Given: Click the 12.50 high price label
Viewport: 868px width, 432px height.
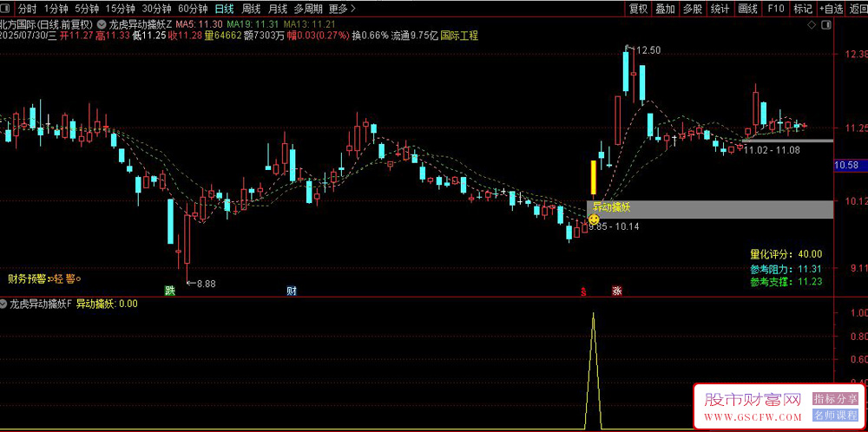Looking at the screenshot, I should point(648,50).
